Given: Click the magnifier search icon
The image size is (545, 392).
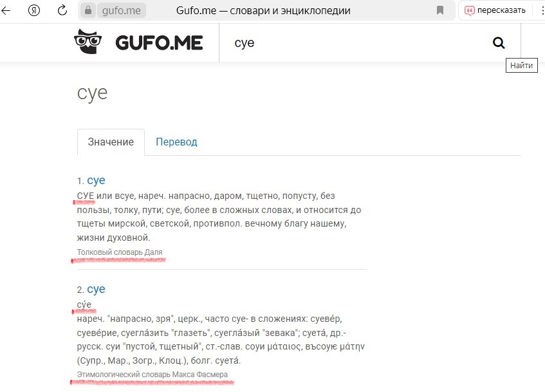Looking at the screenshot, I should (x=499, y=43).
